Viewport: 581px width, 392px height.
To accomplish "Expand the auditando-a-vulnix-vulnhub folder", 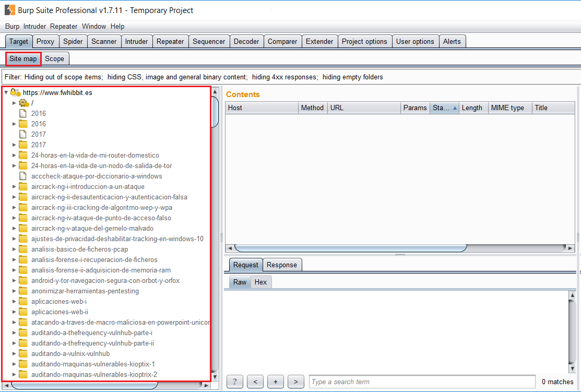I will tap(15, 353).
